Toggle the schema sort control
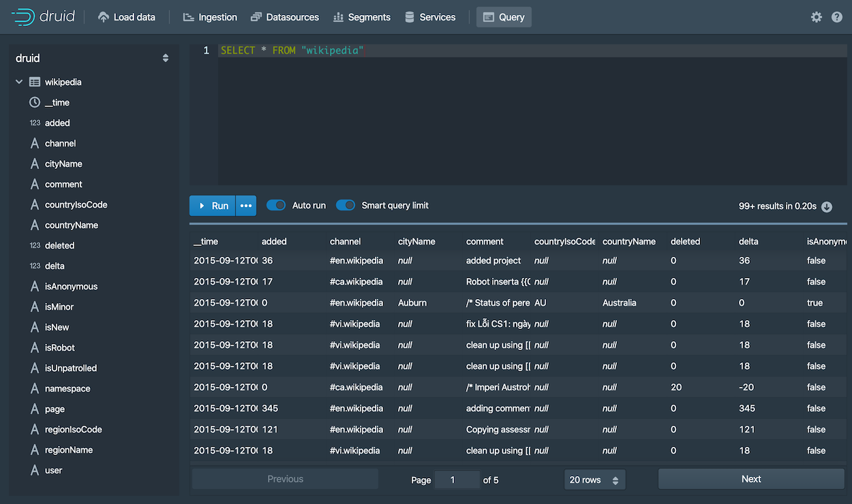The width and height of the screenshot is (852, 504). [165, 58]
